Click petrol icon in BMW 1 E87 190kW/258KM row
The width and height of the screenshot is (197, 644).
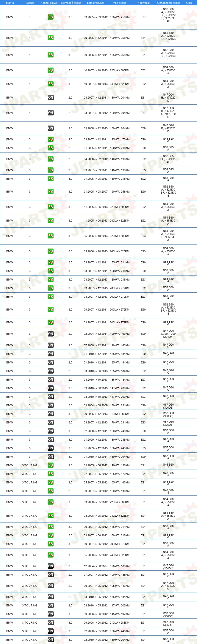tap(51, 17)
